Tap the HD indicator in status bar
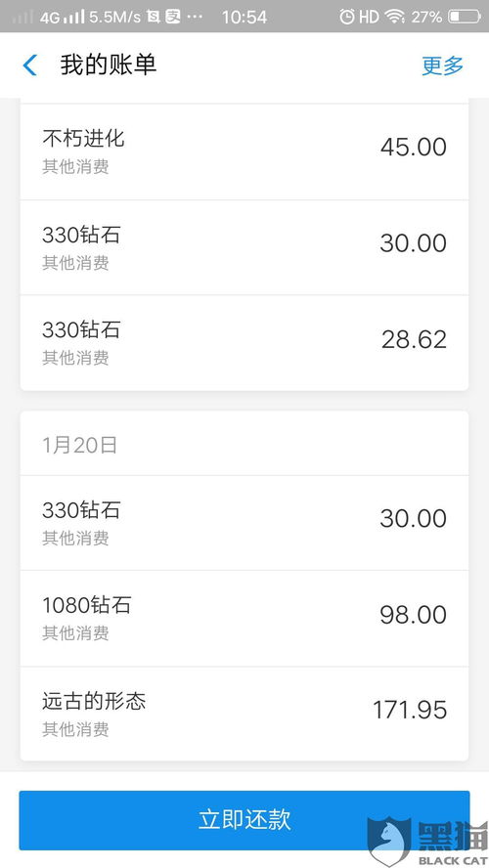 pyautogui.click(x=369, y=17)
